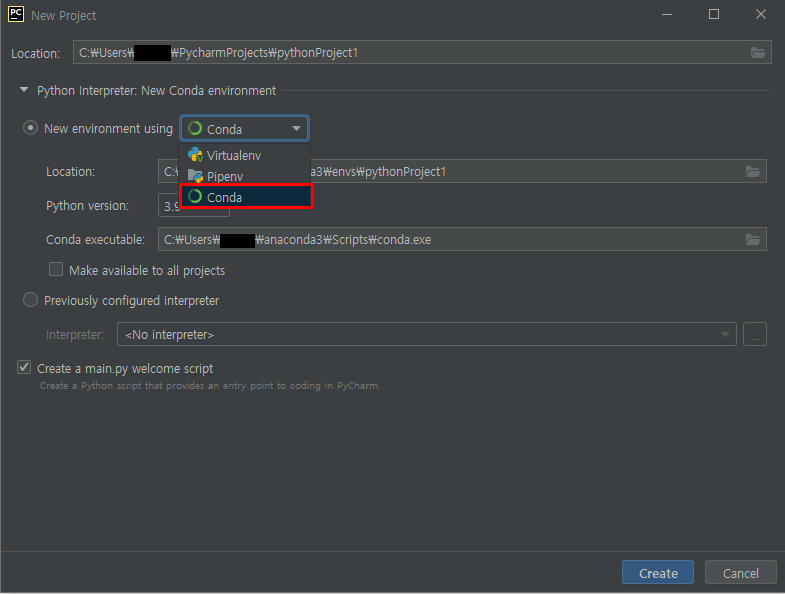Click the Conda executable path field
The image size is (785, 594).
[462, 239]
